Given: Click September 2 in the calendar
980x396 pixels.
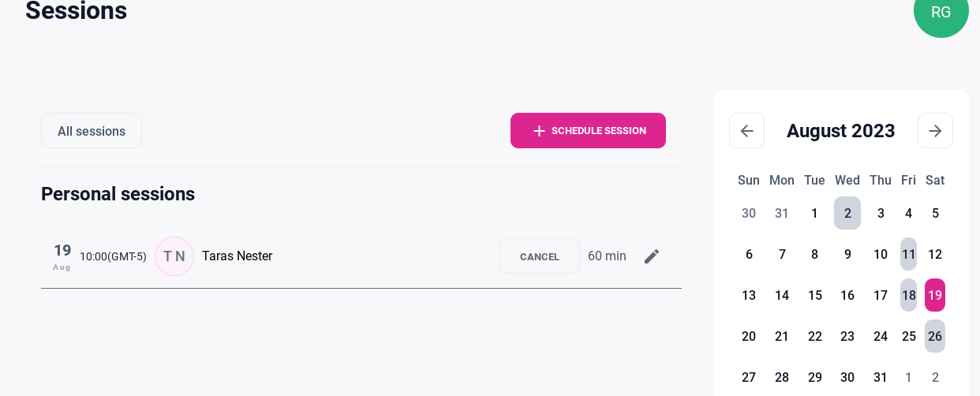Looking at the screenshot, I should click(x=935, y=377).
